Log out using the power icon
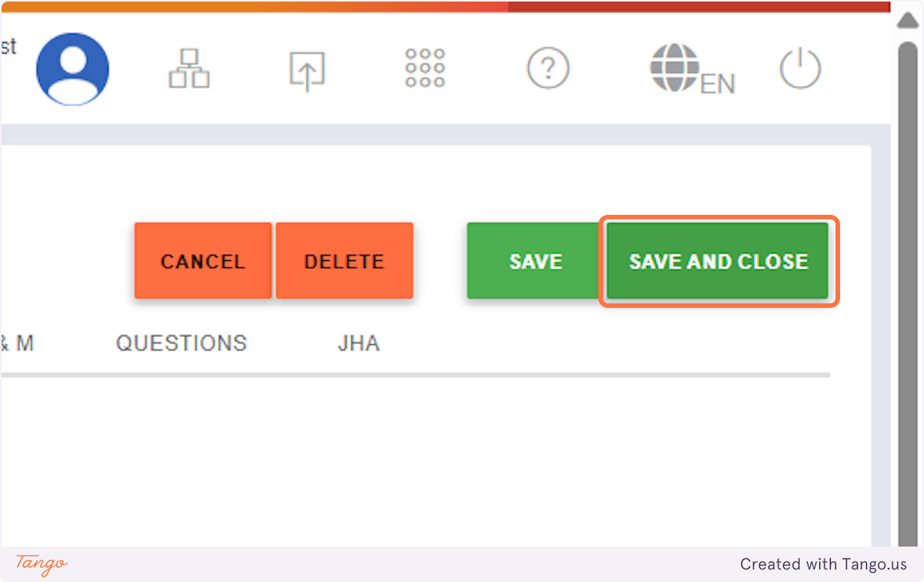 (800, 69)
